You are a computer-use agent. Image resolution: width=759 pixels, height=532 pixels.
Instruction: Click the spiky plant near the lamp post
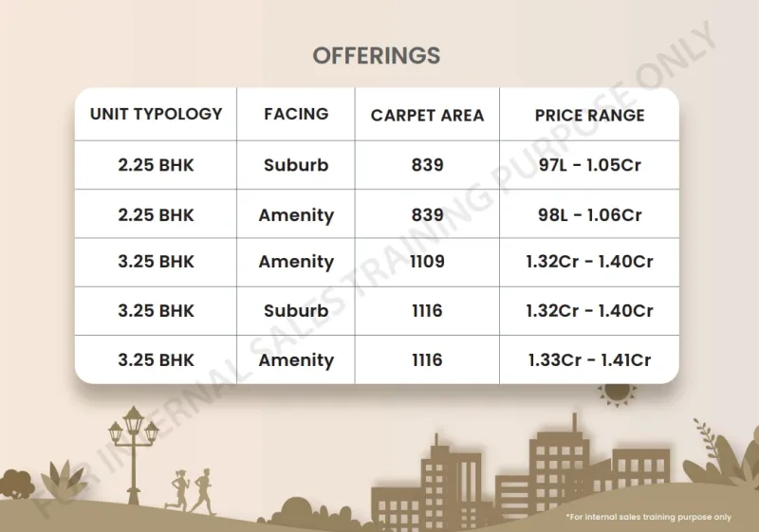pyautogui.click(x=62, y=481)
